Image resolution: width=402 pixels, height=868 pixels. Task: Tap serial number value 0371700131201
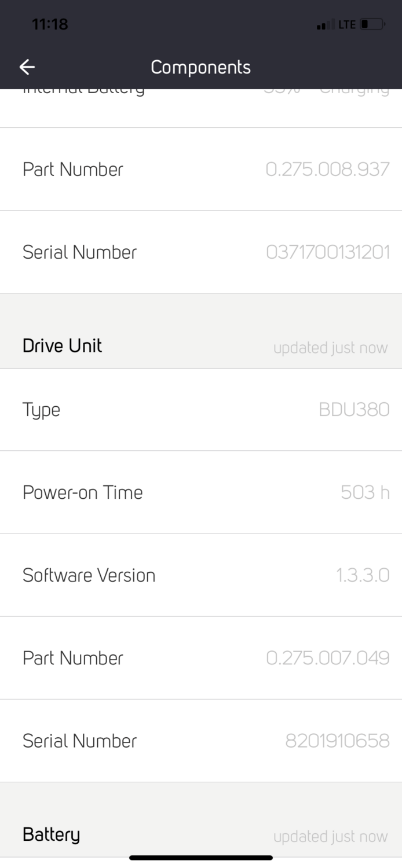pos(327,252)
